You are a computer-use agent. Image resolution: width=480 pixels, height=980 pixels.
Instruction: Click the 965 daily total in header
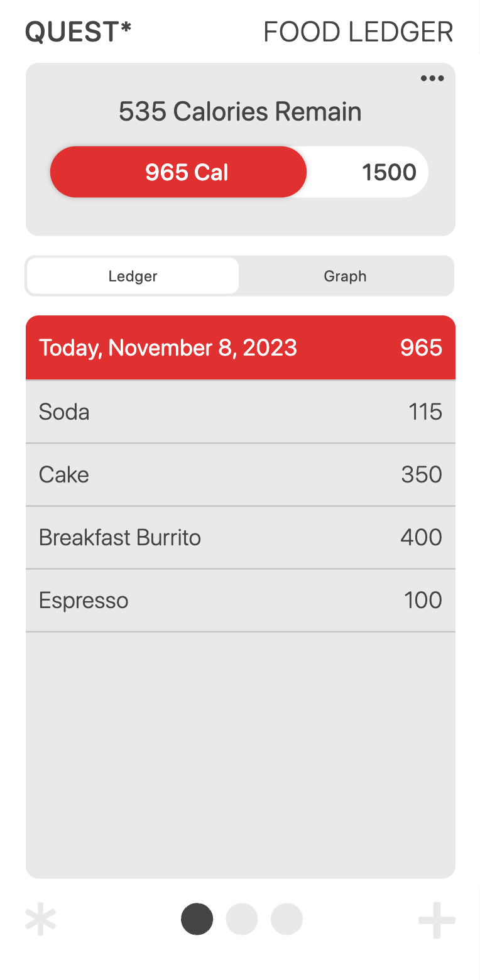[421, 348]
